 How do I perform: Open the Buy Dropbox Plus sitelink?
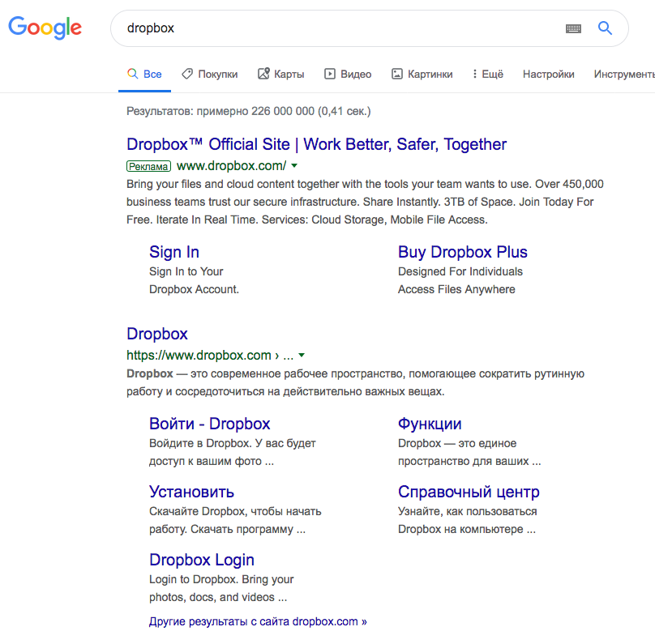click(x=462, y=252)
